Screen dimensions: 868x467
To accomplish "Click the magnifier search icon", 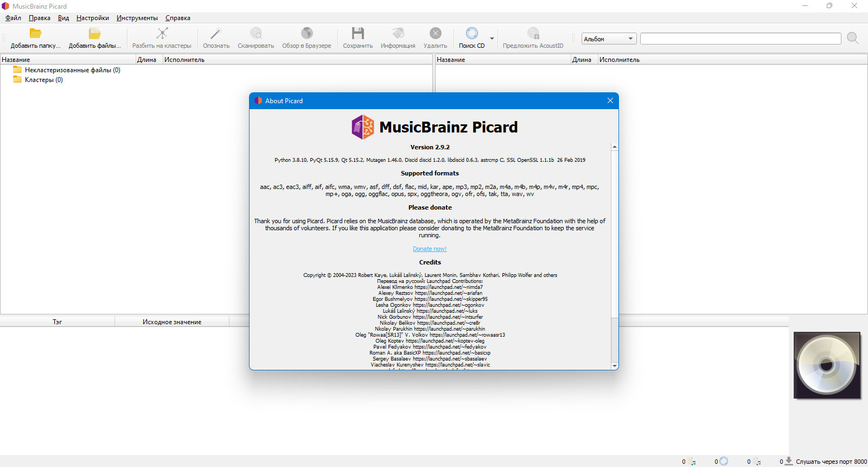I will [x=853, y=38].
